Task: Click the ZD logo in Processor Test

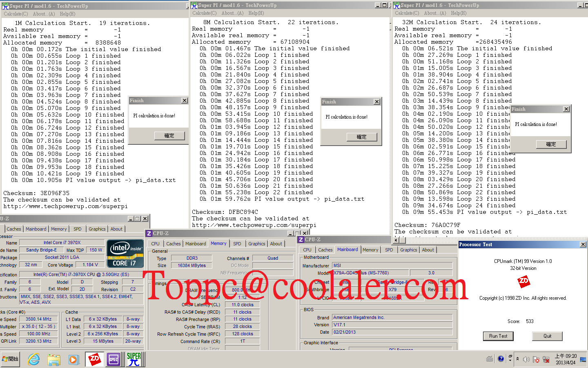Action: [x=523, y=281]
